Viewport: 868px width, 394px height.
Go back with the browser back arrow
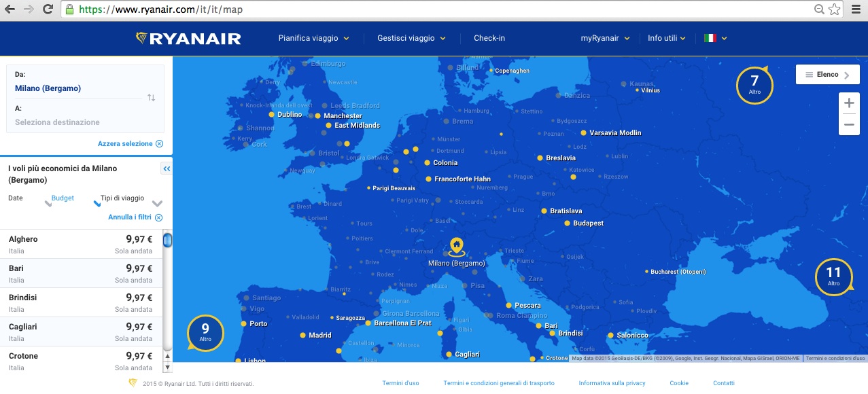coord(10,10)
